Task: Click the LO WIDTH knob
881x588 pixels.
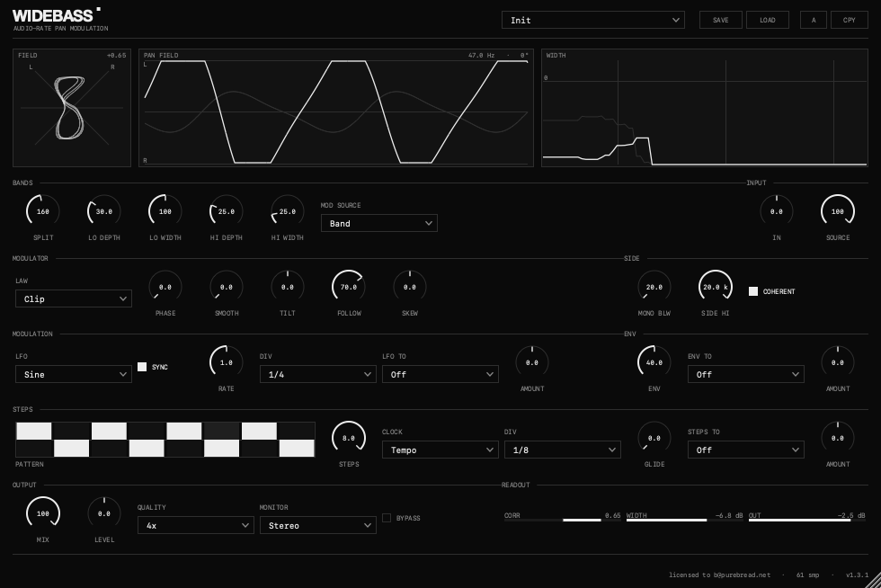Action: click(x=165, y=211)
